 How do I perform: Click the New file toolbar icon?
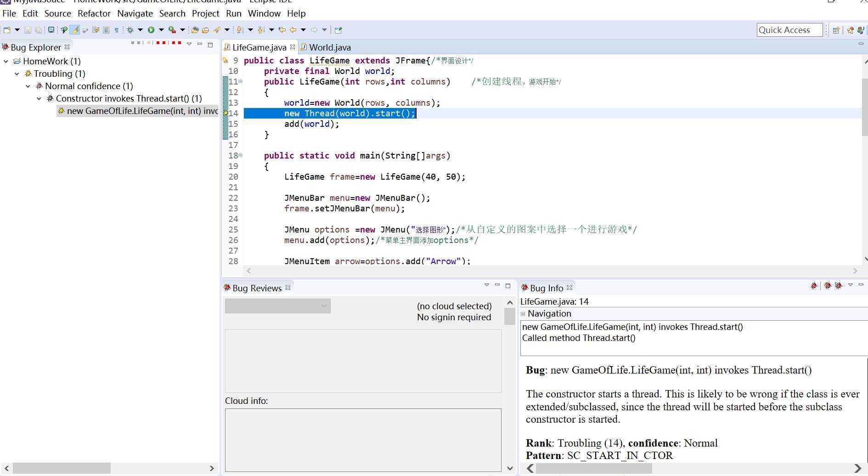click(6, 30)
